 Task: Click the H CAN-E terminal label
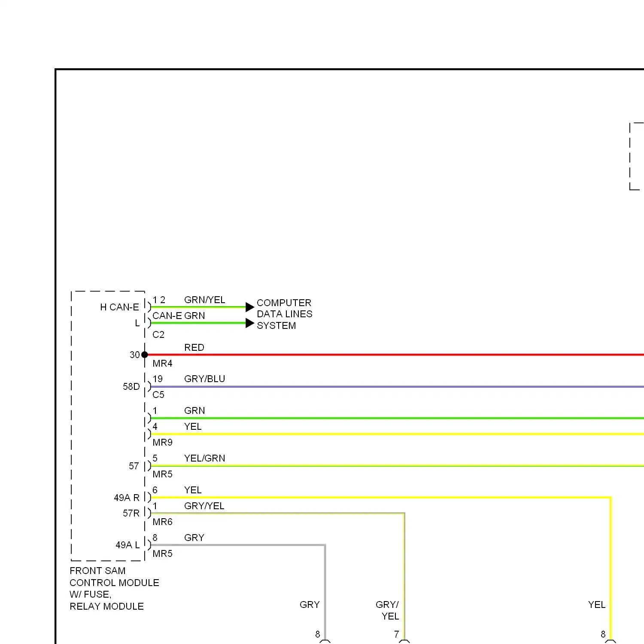[119, 307]
